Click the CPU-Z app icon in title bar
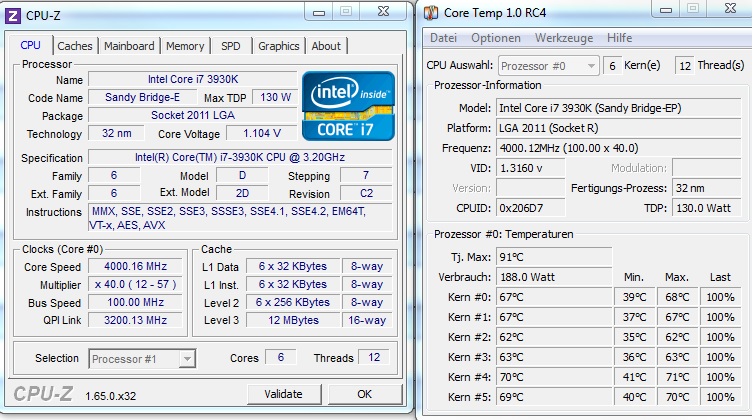The image size is (753, 420). pyautogui.click(x=12, y=16)
